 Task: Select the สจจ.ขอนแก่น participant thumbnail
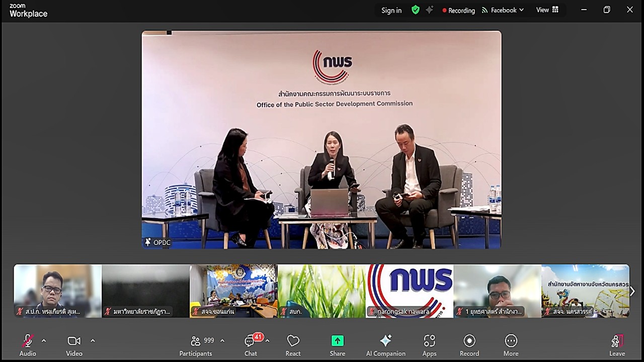[233, 291]
